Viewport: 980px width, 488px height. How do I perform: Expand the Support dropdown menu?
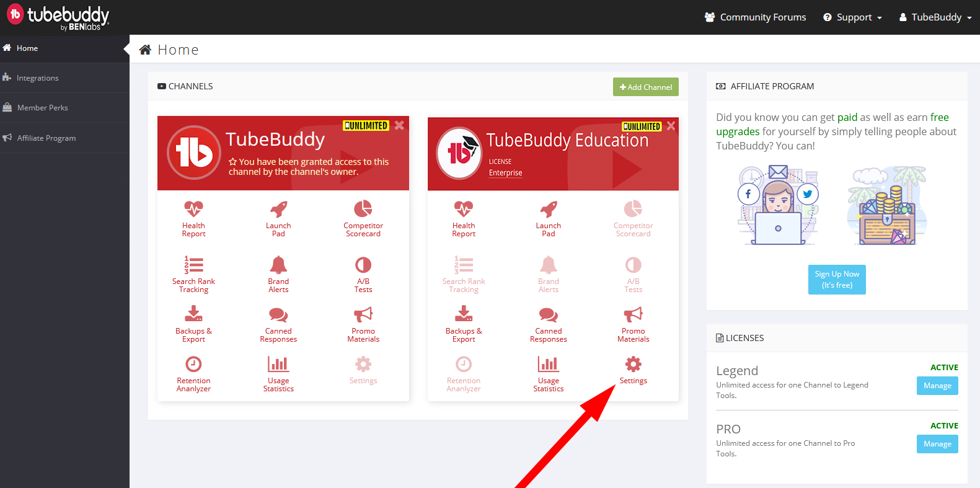[852, 17]
